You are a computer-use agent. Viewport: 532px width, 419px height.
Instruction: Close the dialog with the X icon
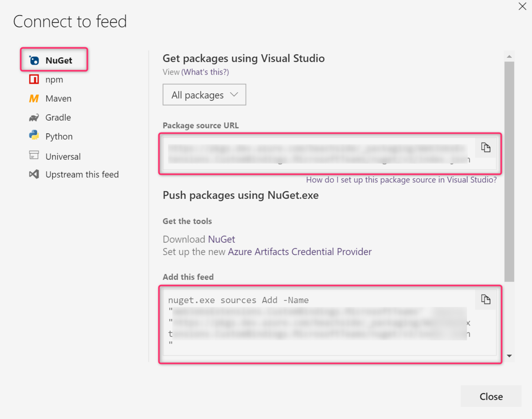point(522,7)
